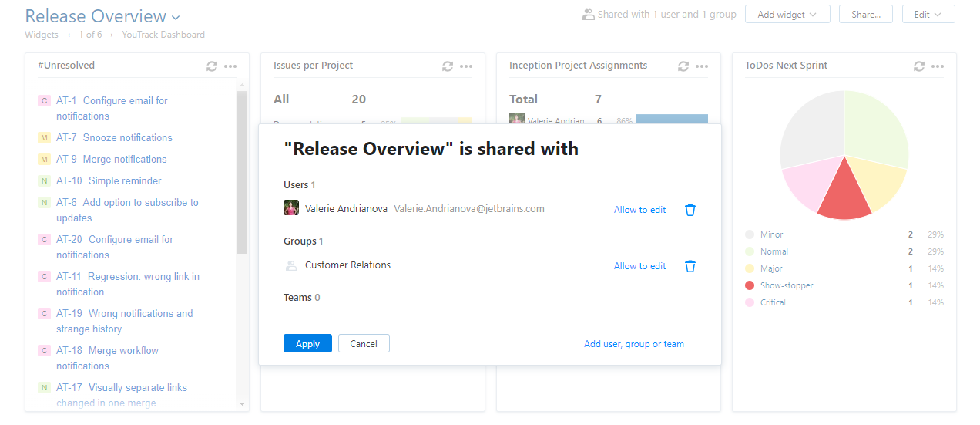Refresh the ToDos Next Sprint widget
Image resolution: width=980 pixels, height=425 pixels.
[x=919, y=66]
